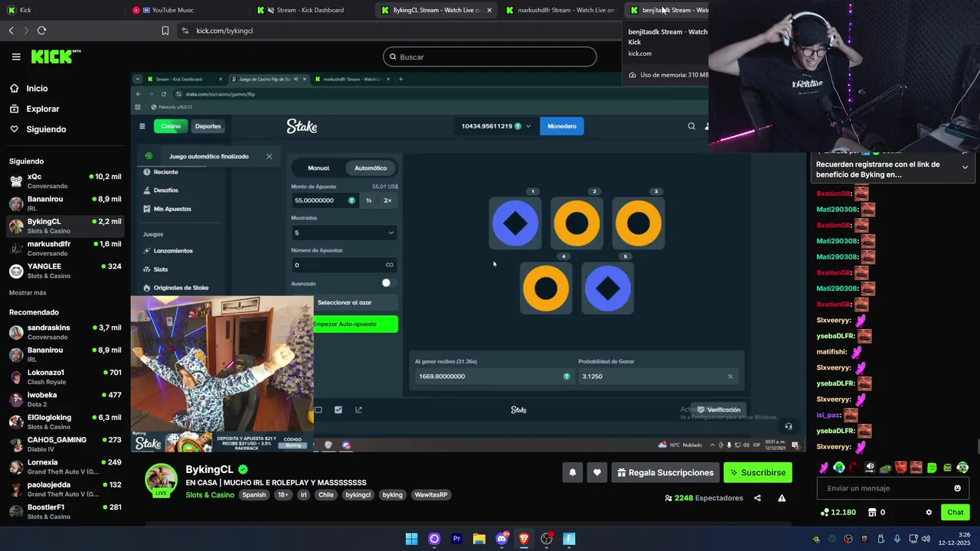Share the stream via share icon
Image resolution: width=980 pixels, height=551 pixels.
757,498
